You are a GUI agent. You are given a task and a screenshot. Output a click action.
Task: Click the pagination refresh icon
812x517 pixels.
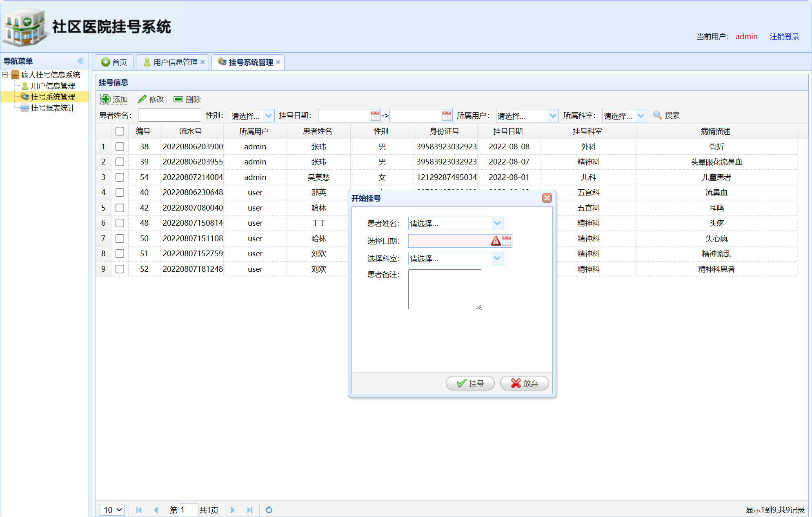click(x=269, y=510)
